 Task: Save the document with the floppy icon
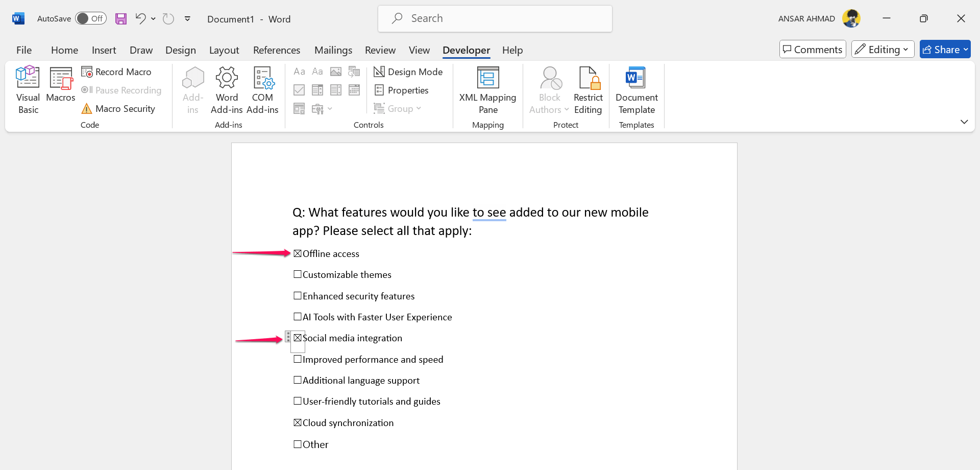click(121, 19)
